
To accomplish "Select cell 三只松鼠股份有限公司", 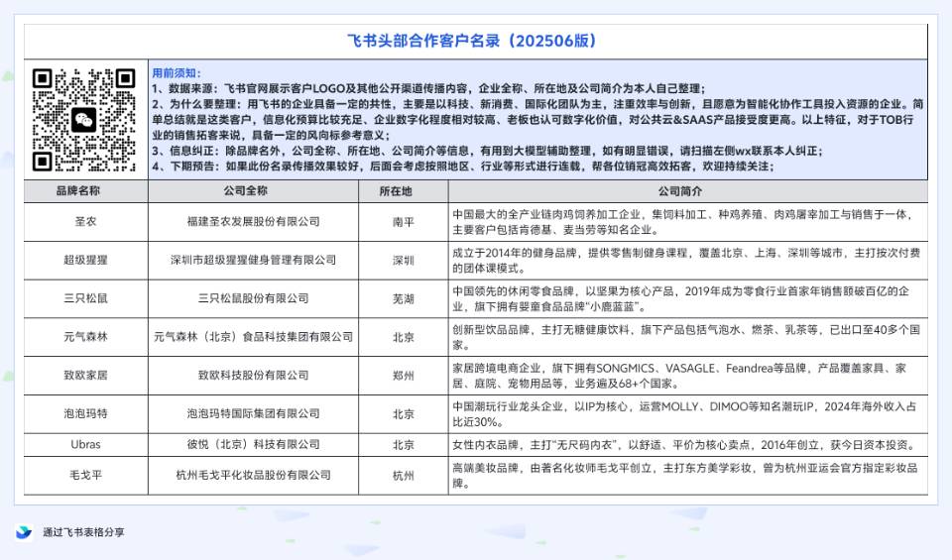I will (253, 298).
